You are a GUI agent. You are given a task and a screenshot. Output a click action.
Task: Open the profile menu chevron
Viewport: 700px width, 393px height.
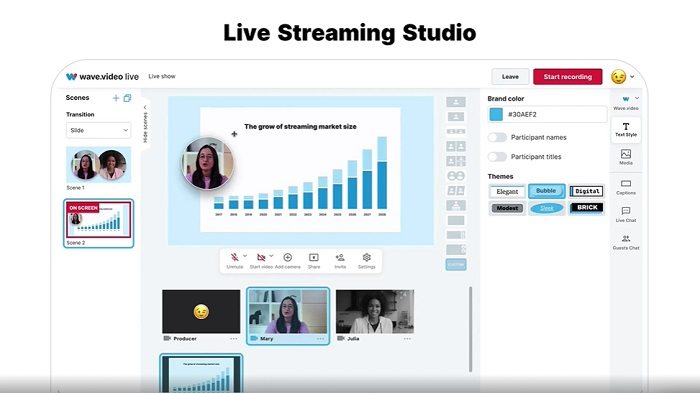coord(632,77)
